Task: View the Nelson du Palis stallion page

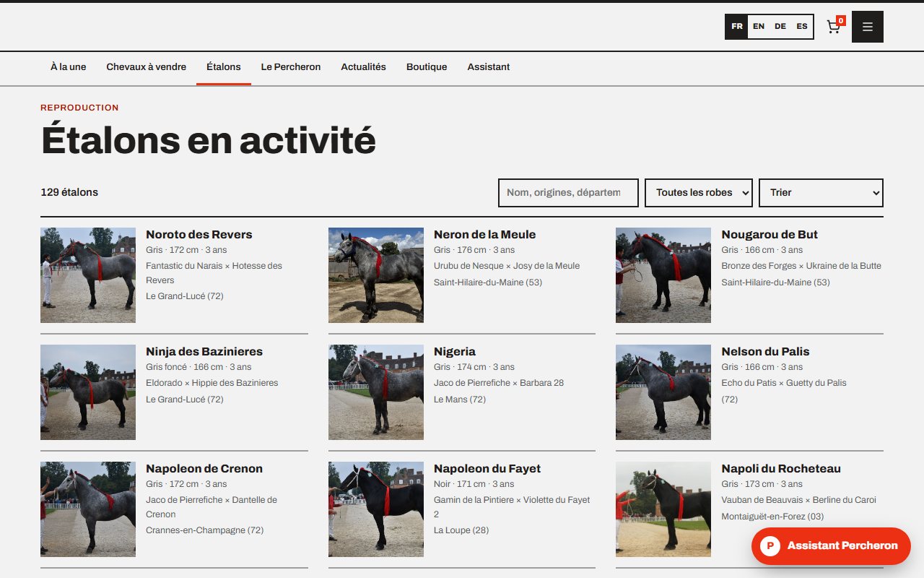Action: point(765,352)
